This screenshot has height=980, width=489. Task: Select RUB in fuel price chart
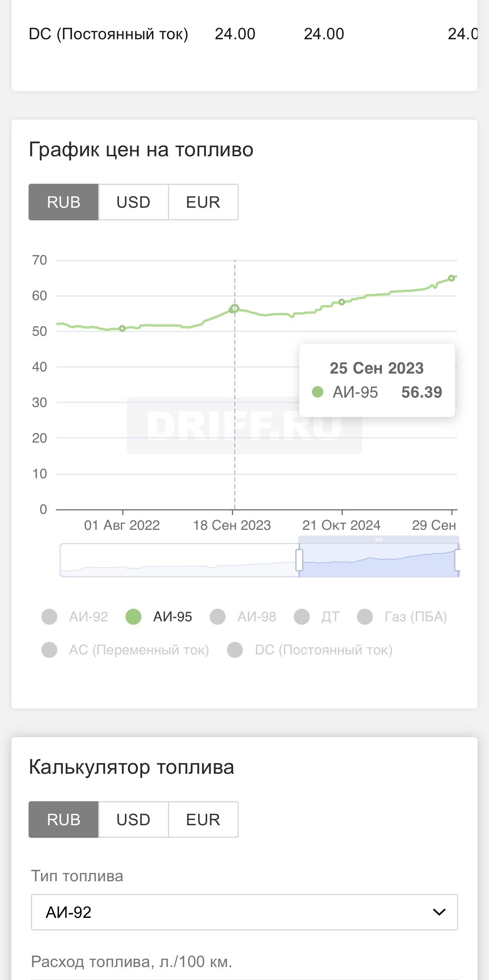(64, 202)
